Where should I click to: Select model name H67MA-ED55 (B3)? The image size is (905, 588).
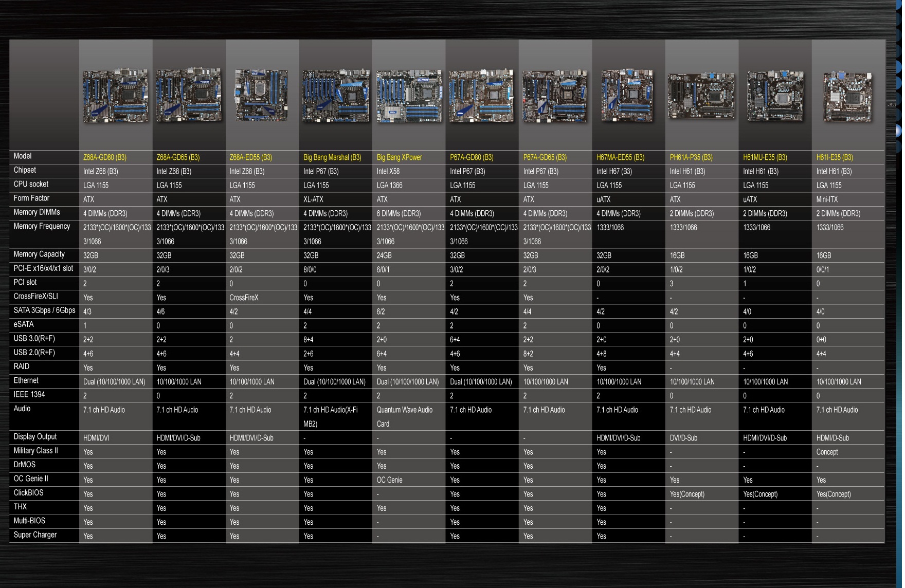click(620, 157)
